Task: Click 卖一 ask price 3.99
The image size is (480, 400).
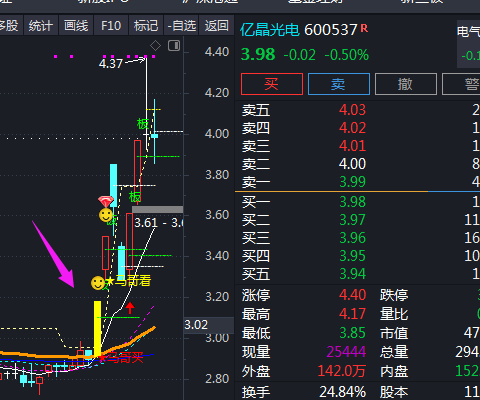Action: [352, 182]
